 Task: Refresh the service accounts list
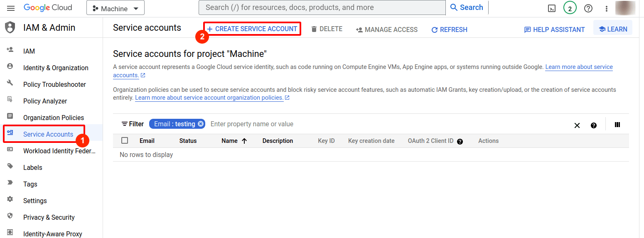coord(449,29)
